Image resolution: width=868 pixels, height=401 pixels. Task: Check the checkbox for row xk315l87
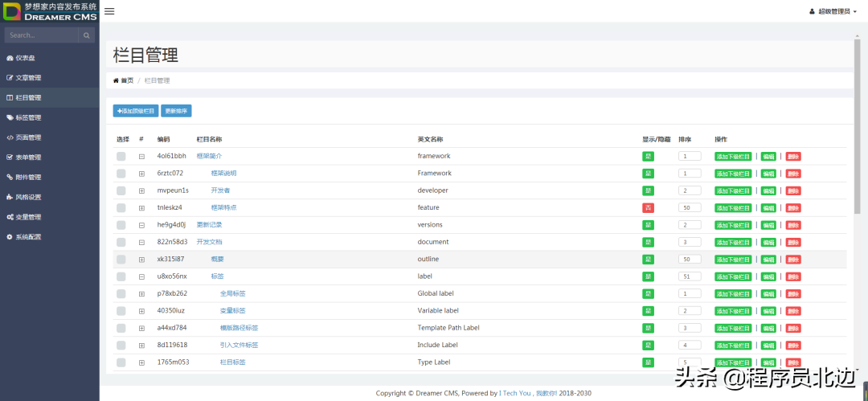click(121, 260)
